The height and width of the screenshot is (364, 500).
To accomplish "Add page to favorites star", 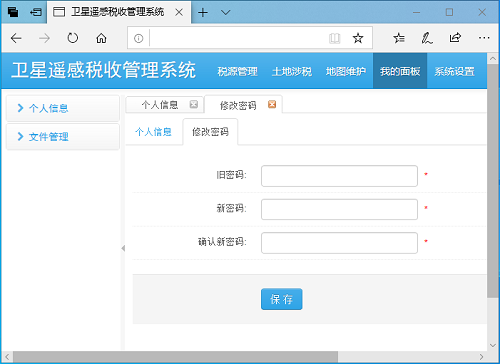I will pos(358,38).
